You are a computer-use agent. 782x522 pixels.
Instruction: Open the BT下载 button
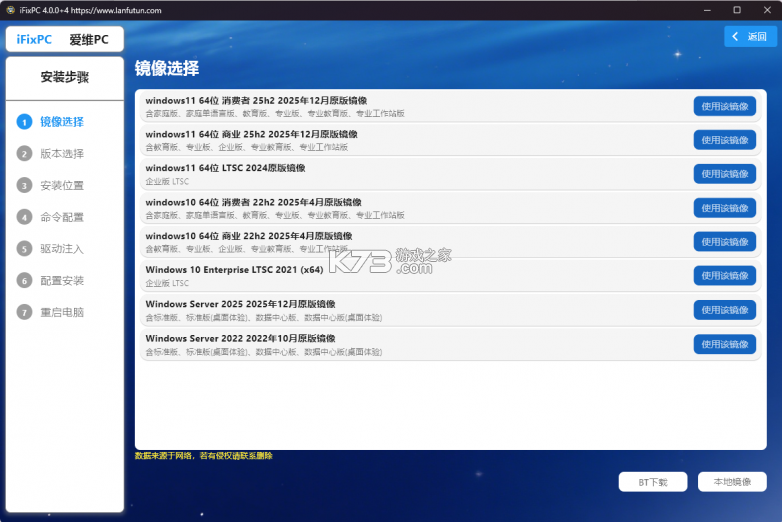point(653,482)
